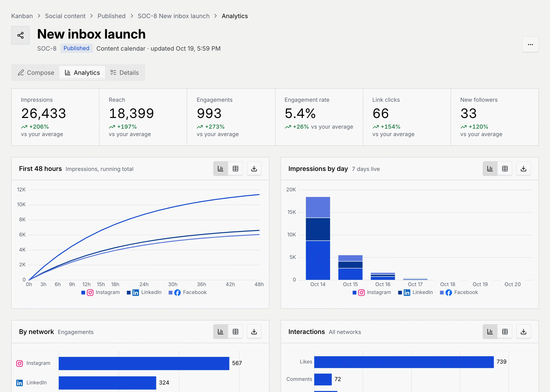Open the Details tab

(124, 72)
